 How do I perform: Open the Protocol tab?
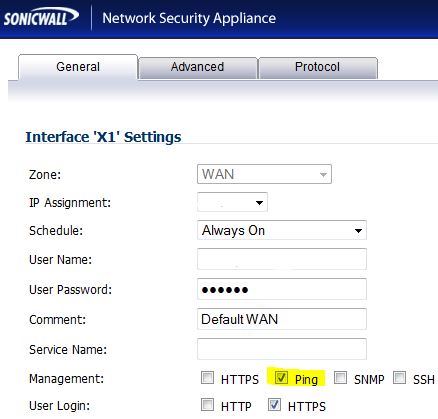coord(318,68)
